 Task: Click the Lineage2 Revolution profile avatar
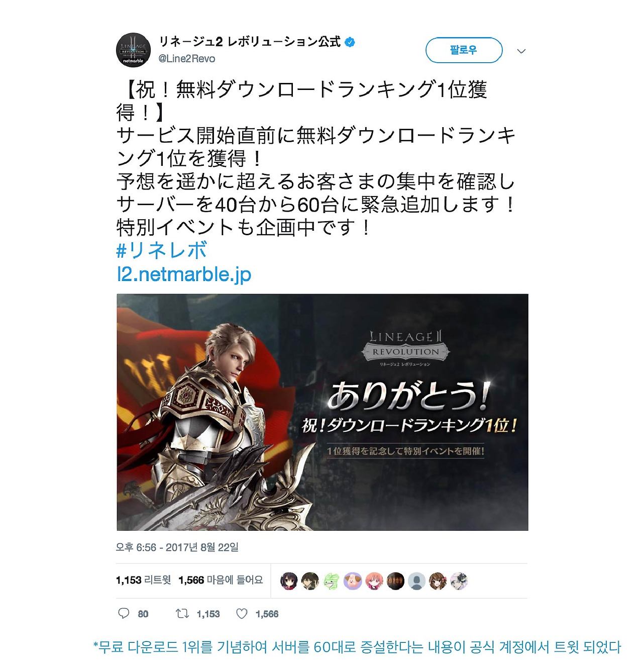pos(133,50)
